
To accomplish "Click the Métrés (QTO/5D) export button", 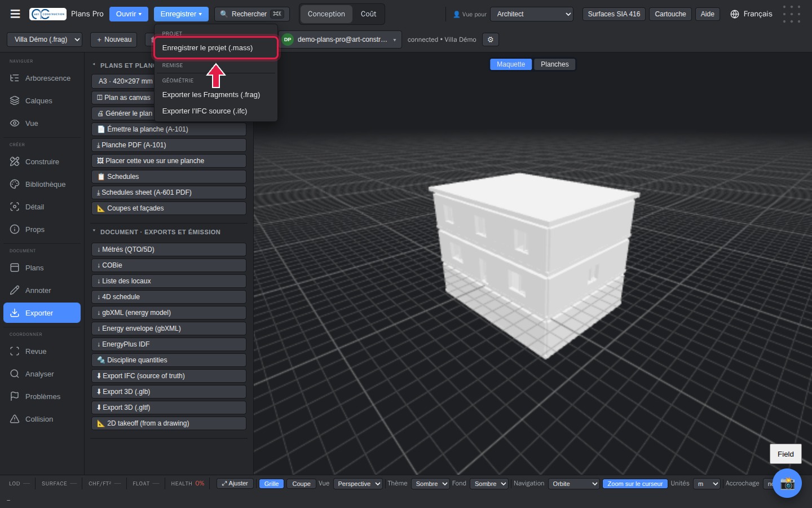I will point(169,249).
